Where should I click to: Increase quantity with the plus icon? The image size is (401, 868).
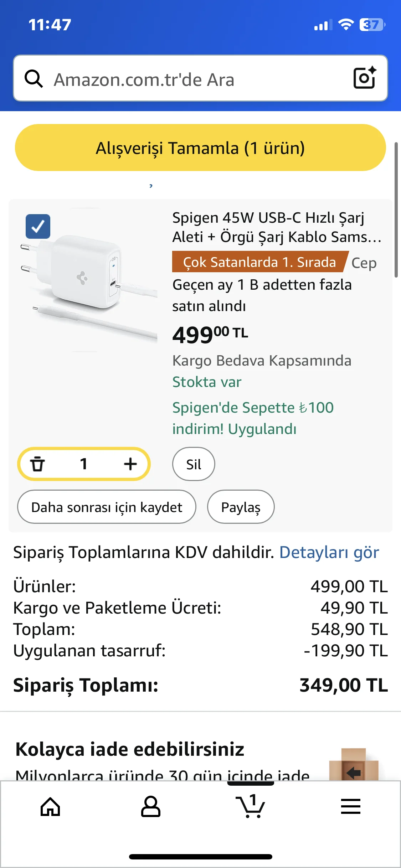point(130,464)
